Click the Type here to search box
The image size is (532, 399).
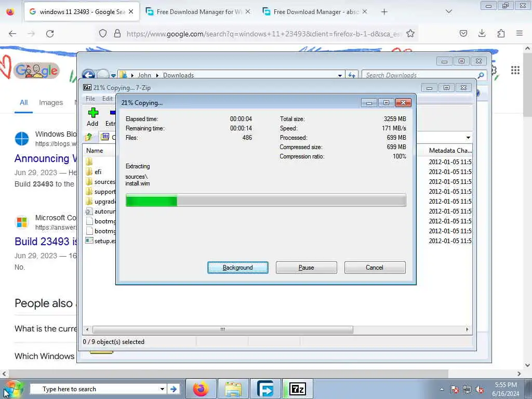(95, 389)
